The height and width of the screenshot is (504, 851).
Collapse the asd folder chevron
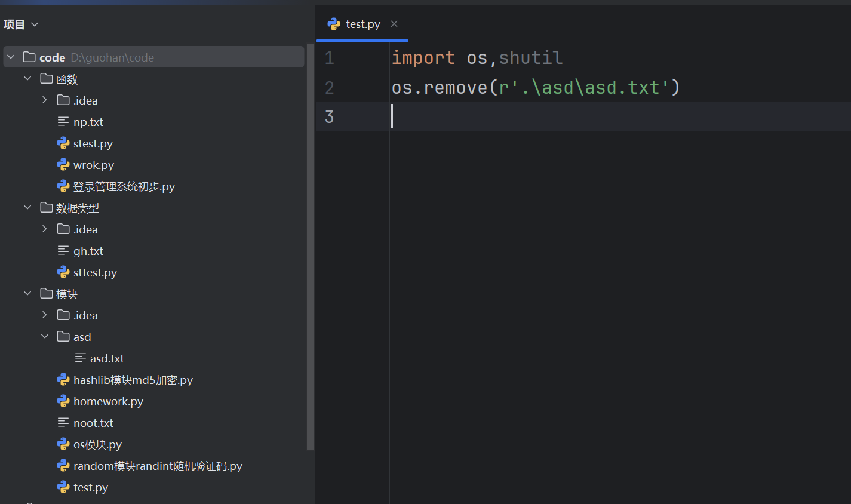[x=44, y=337]
